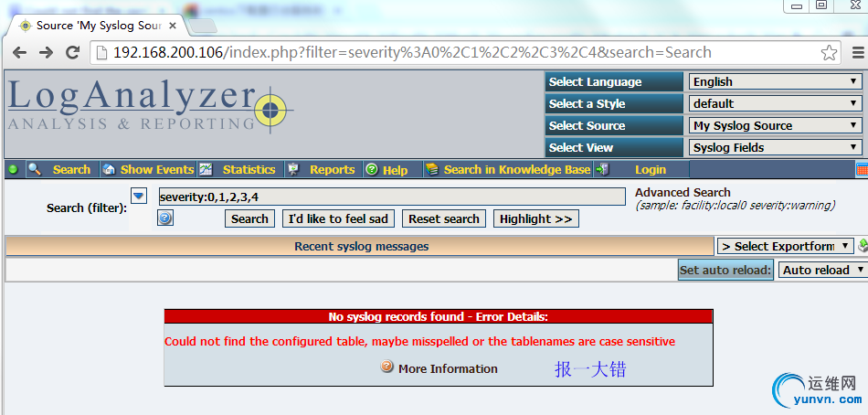Click the search filter text field
The image size is (868, 415).
pos(392,197)
